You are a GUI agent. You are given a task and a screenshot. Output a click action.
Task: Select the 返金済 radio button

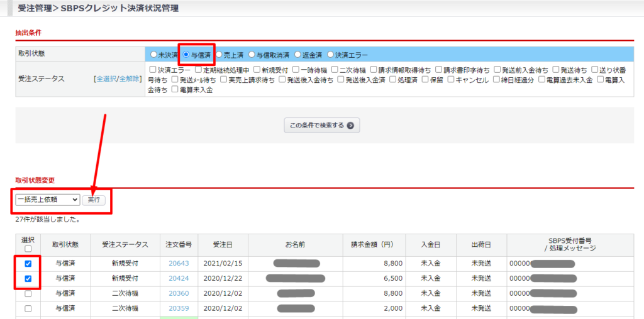(x=298, y=55)
